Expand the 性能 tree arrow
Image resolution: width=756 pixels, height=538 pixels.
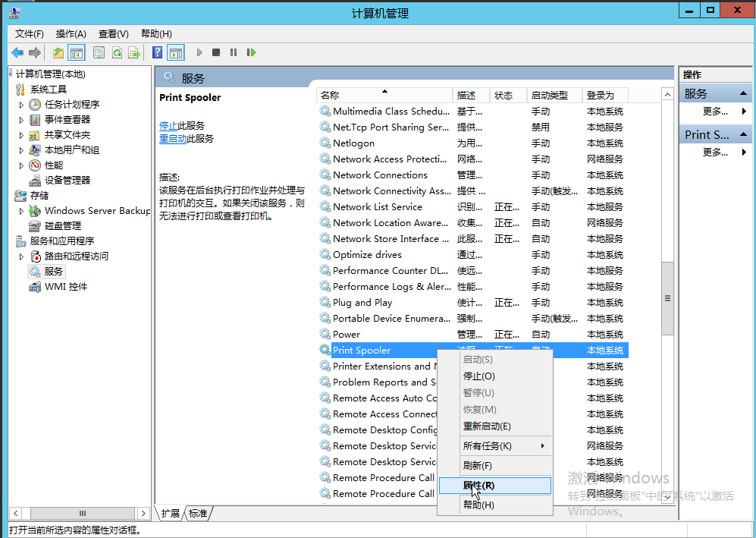click(x=21, y=165)
